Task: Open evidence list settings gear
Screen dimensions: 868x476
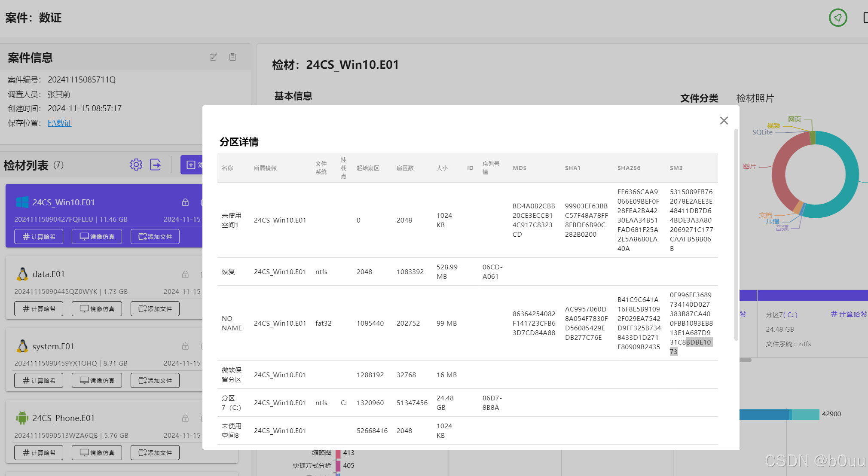Action: click(136, 165)
